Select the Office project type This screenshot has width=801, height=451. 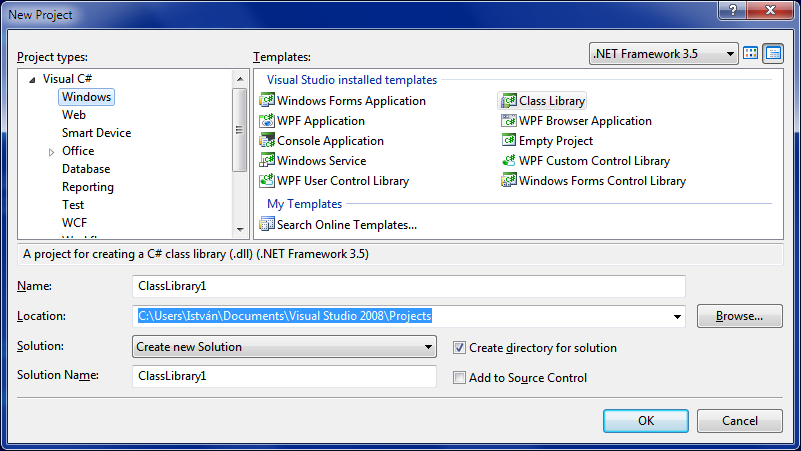tap(78, 151)
